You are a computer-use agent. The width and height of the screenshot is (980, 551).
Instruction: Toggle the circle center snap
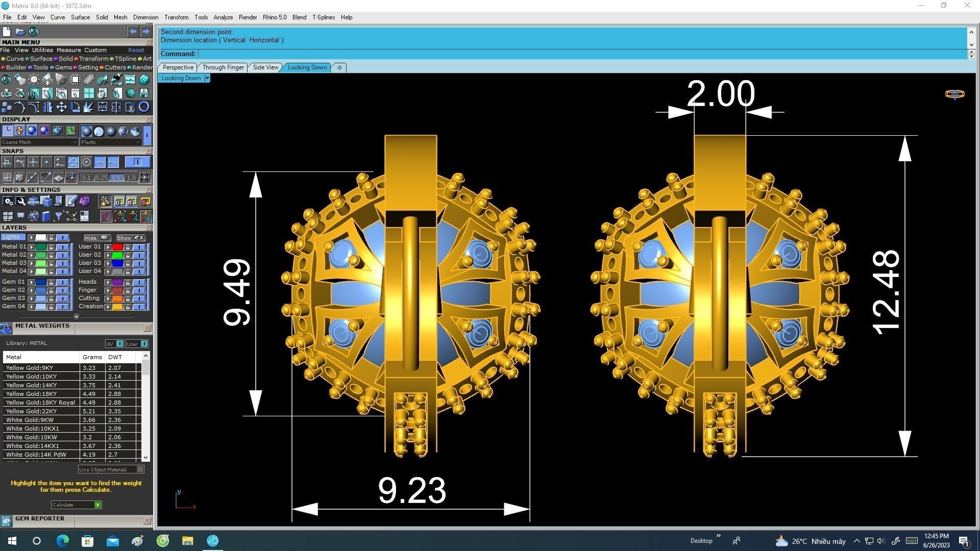pos(86,162)
